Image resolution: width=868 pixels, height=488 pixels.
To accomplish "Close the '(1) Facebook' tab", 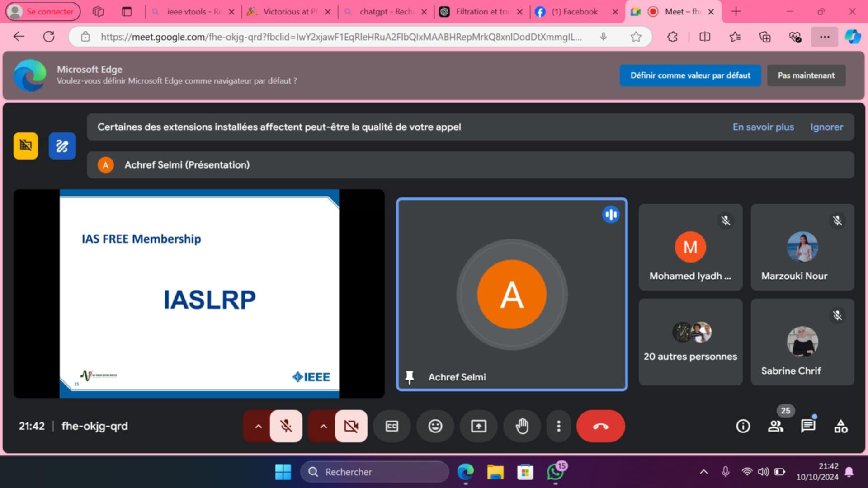I will click(615, 12).
